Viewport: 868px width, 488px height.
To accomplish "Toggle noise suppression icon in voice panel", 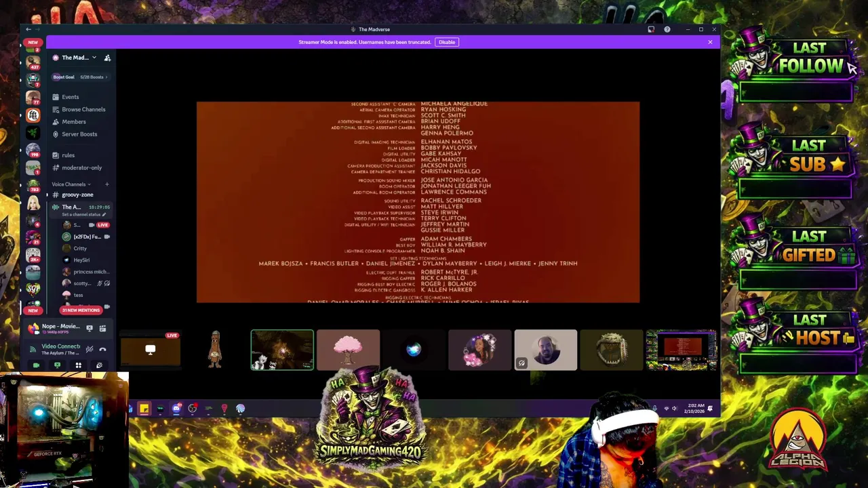I will [x=90, y=349].
